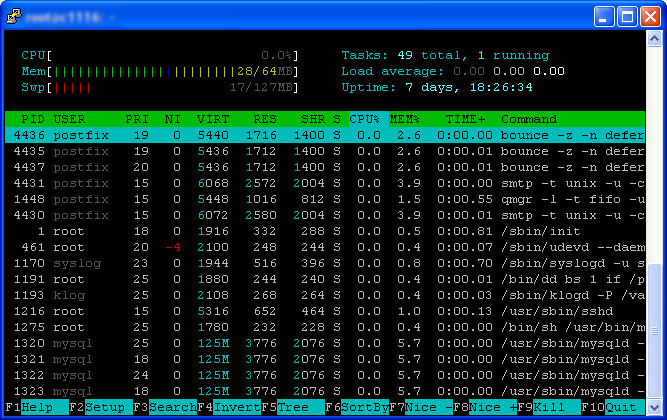The width and height of the screenshot is (667, 420).
Task: Click the scrollbar up arrow
Action: [654, 39]
